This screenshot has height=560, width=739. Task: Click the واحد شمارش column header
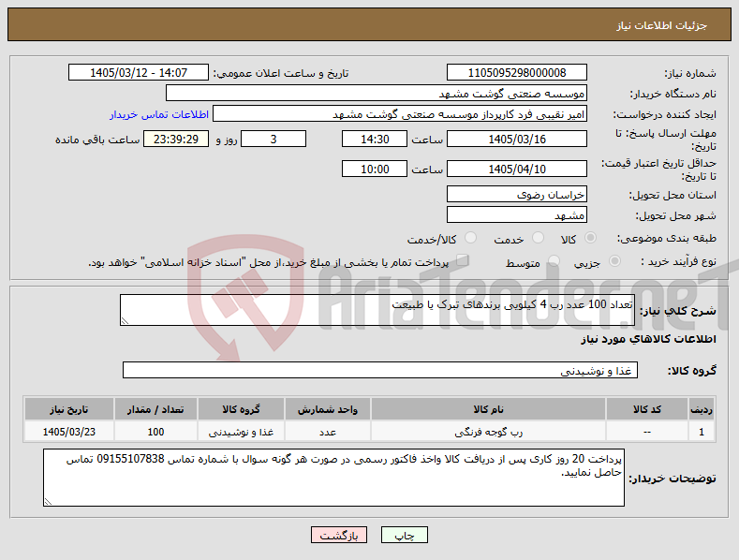pos(328,409)
